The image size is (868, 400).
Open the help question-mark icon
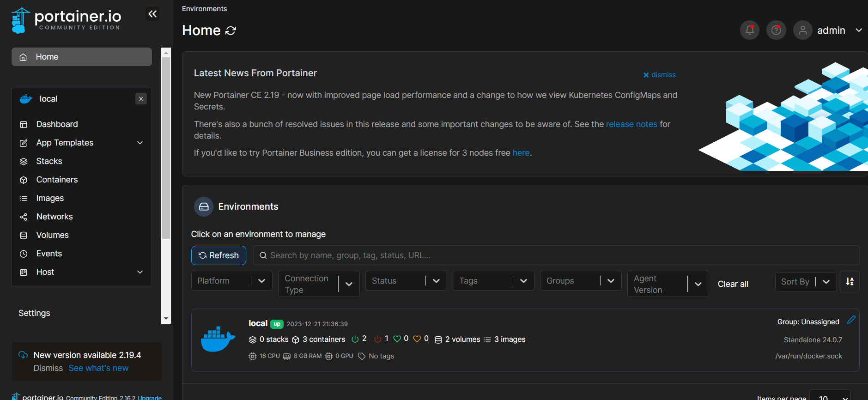click(776, 30)
